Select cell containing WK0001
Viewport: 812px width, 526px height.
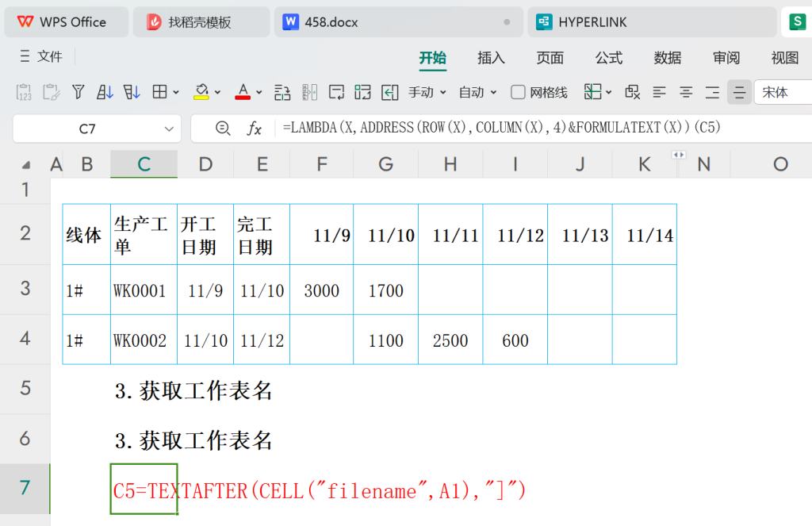click(x=144, y=290)
